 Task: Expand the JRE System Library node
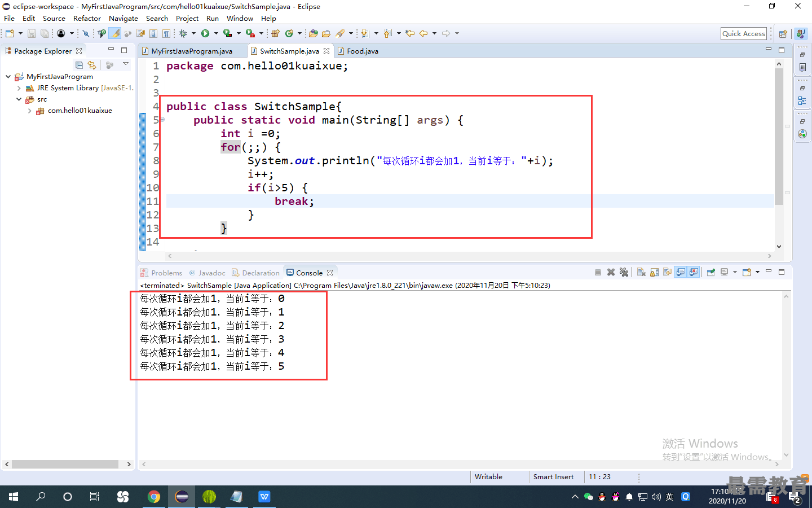coord(19,88)
